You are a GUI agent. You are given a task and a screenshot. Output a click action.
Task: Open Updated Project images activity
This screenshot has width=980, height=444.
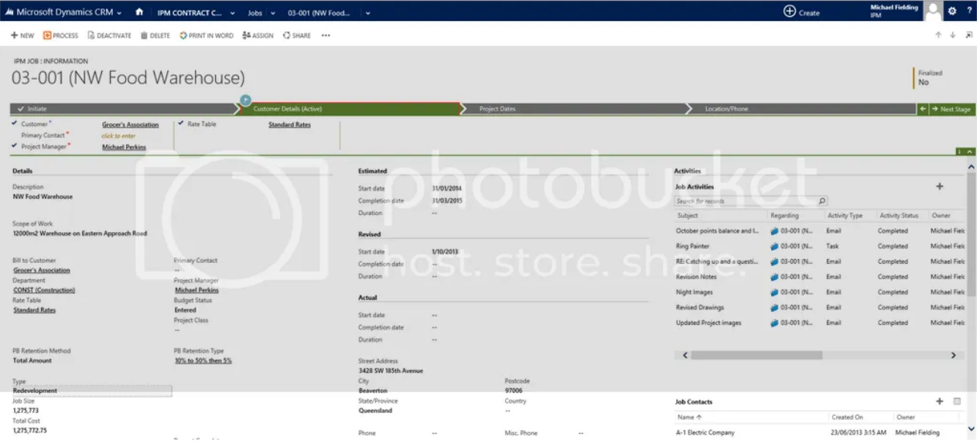tap(709, 323)
